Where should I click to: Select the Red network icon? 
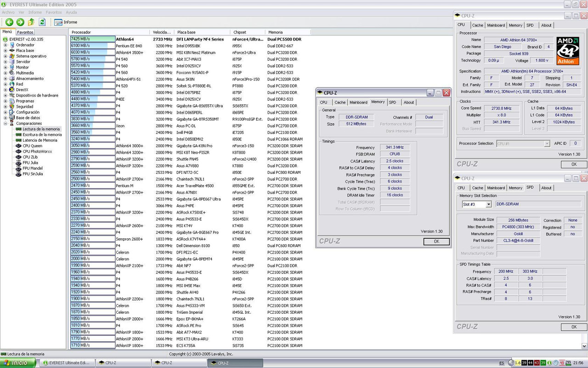click(12, 84)
